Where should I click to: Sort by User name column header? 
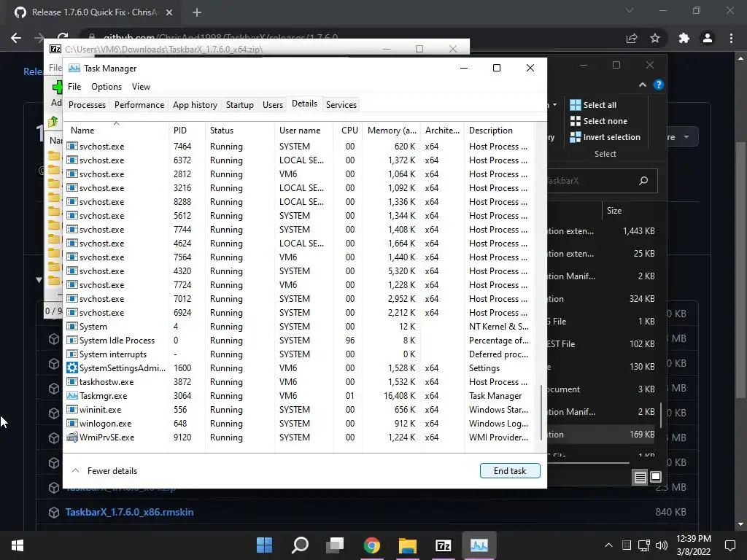303,130
